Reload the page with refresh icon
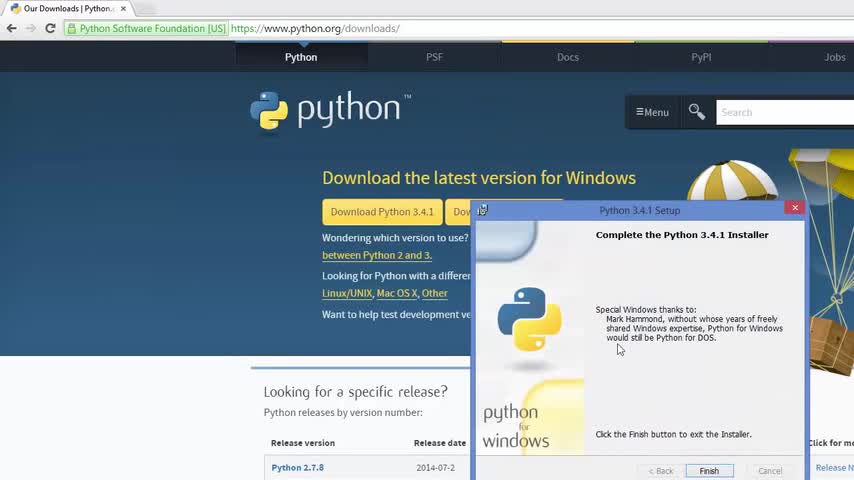Screen dimensions: 854x480 [x=50, y=28]
